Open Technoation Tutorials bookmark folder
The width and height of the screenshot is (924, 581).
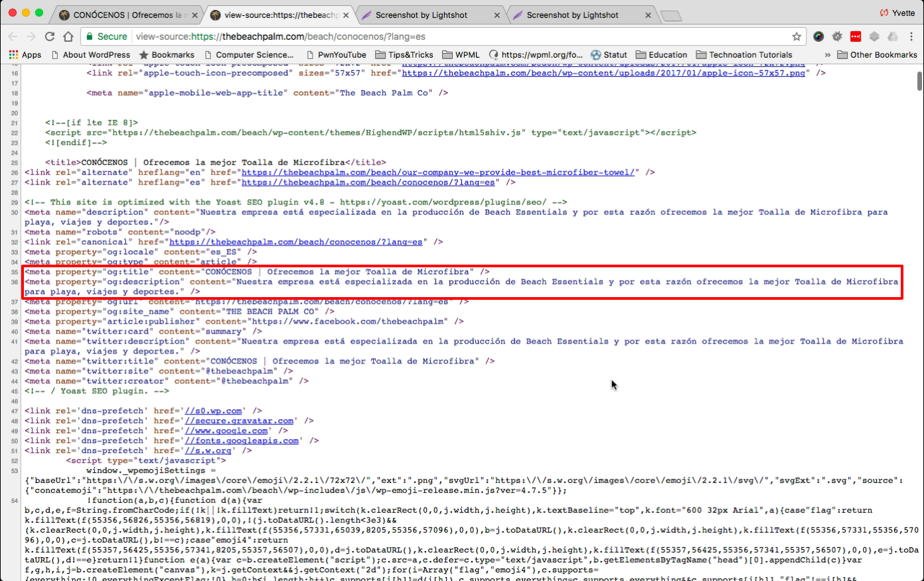click(744, 55)
